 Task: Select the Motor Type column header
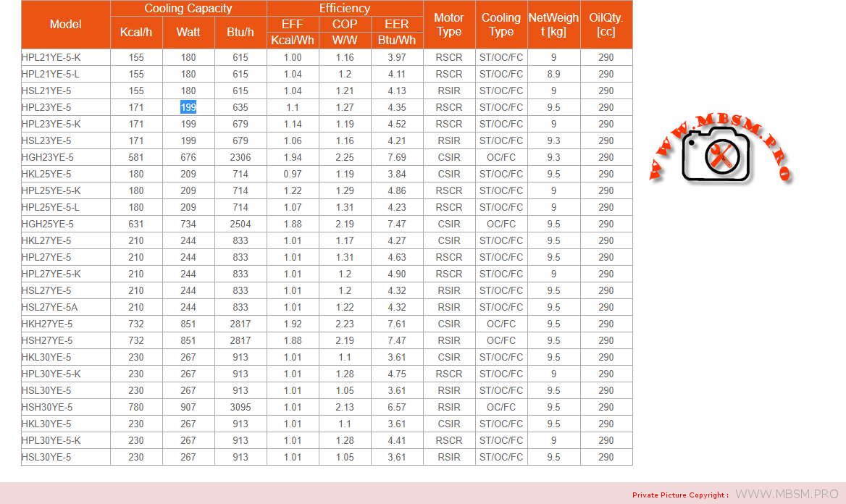pos(449,25)
